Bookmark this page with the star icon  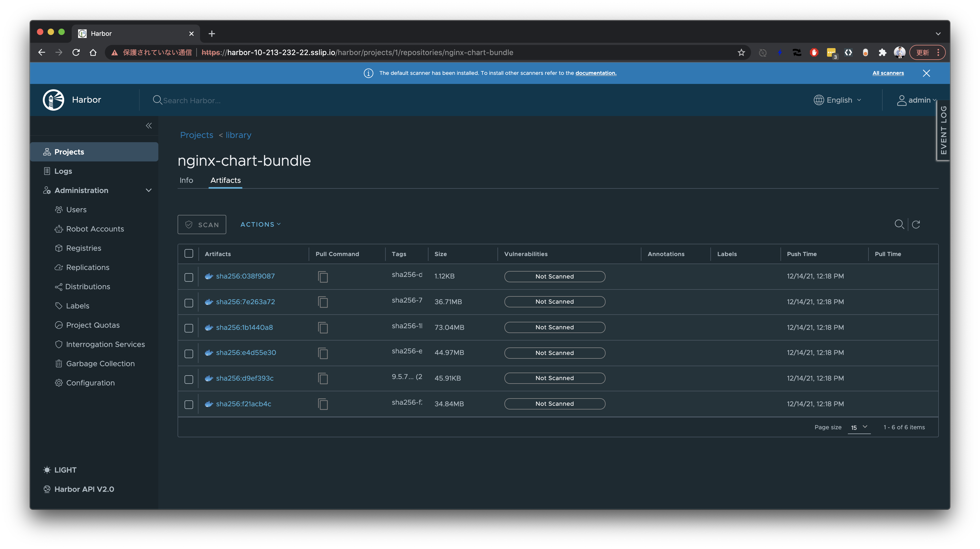coord(741,52)
